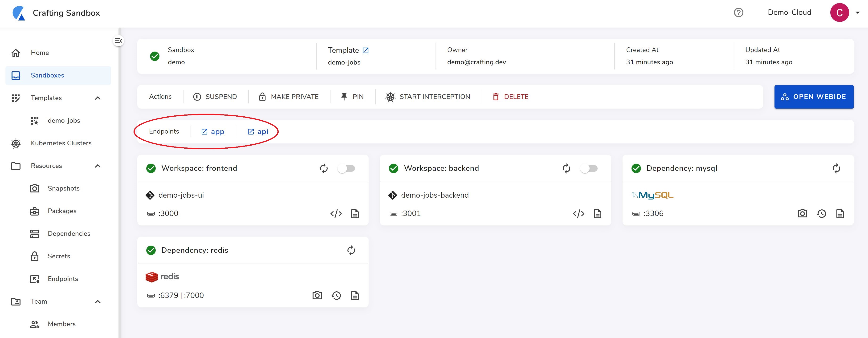This screenshot has width=868, height=338.
Task: Go to Kubernetes Clusters in sidebar
Action: click(61, 143)
